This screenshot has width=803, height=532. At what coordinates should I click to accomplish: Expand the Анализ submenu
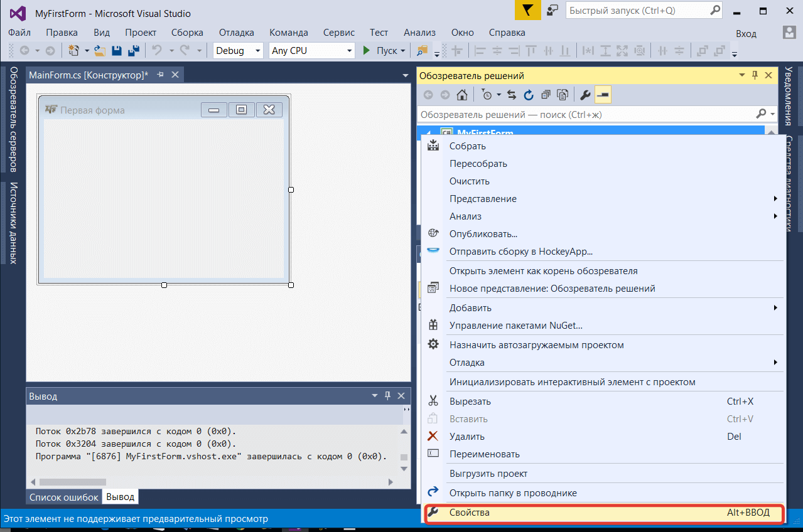click(x=603, y=216)
